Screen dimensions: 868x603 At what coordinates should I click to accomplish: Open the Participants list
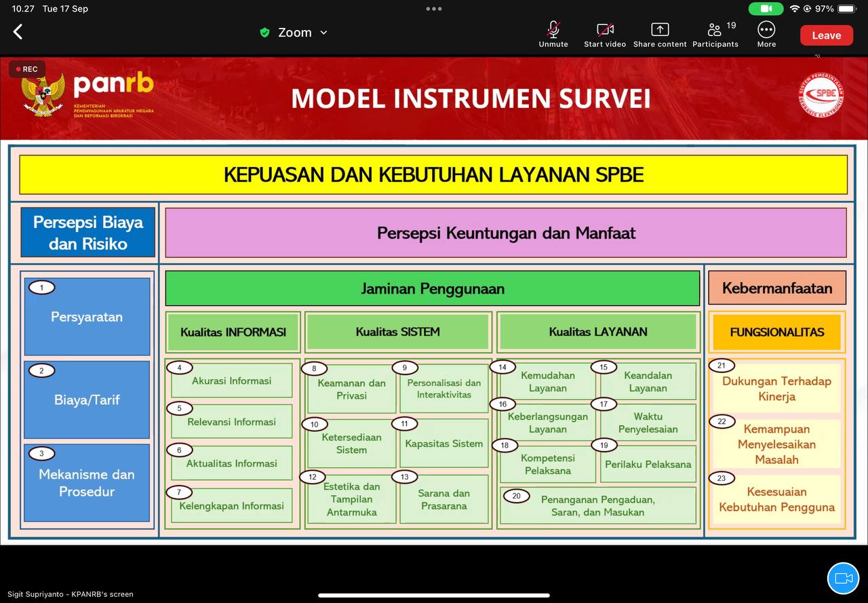[715, 34]
